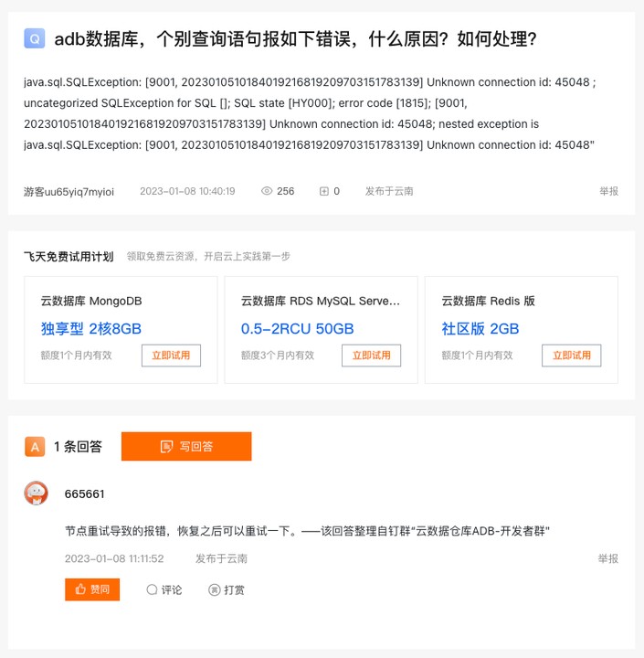This screenshot has height=658, width=644.
Task: Open asker profile 游客uu65yiq7myioi
Action: pyautogui.click(x=69, y=192)
